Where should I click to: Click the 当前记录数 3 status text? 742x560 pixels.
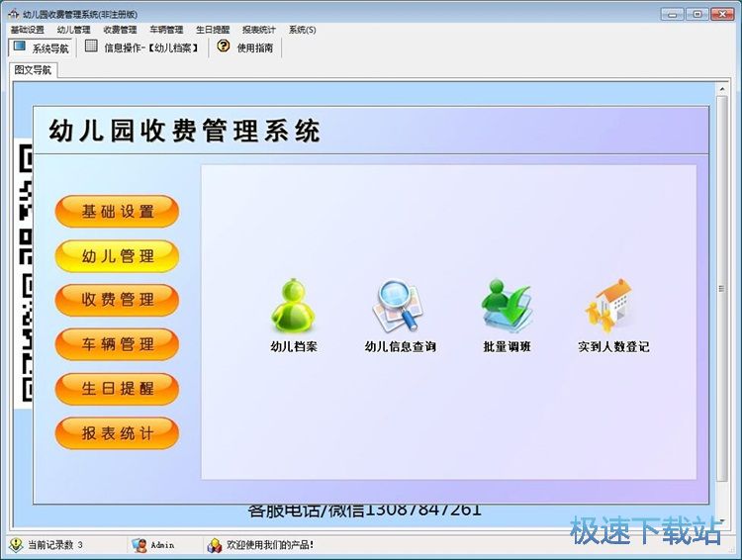pos(55,545)
